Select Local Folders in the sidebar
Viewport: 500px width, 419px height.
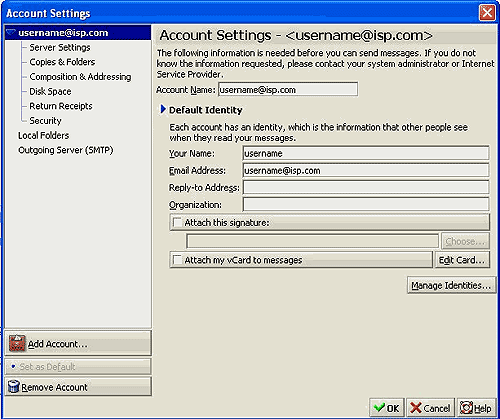[x=43, y=135]
